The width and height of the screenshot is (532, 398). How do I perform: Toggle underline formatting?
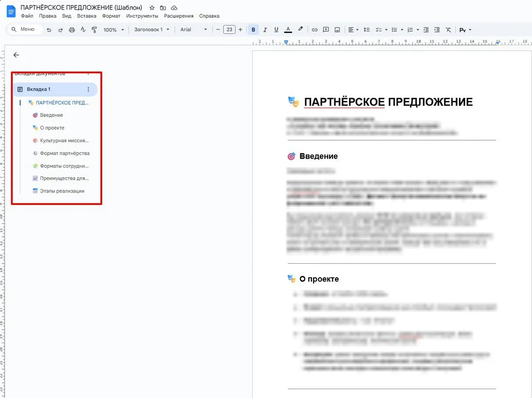pyautogui.click(x=276, y=30)
